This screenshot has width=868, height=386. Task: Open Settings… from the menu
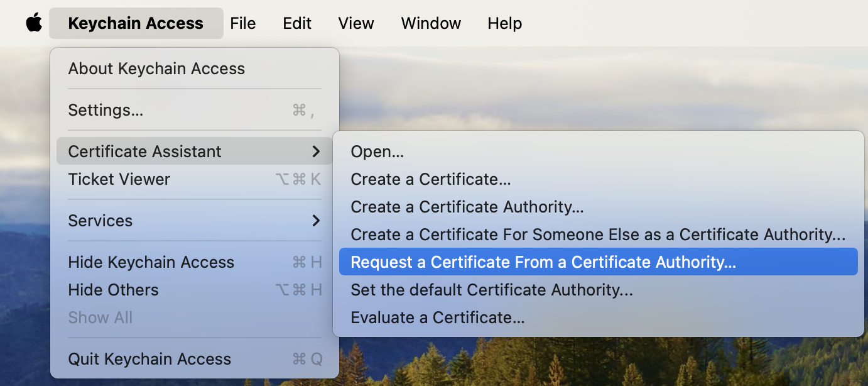[106, 110]
